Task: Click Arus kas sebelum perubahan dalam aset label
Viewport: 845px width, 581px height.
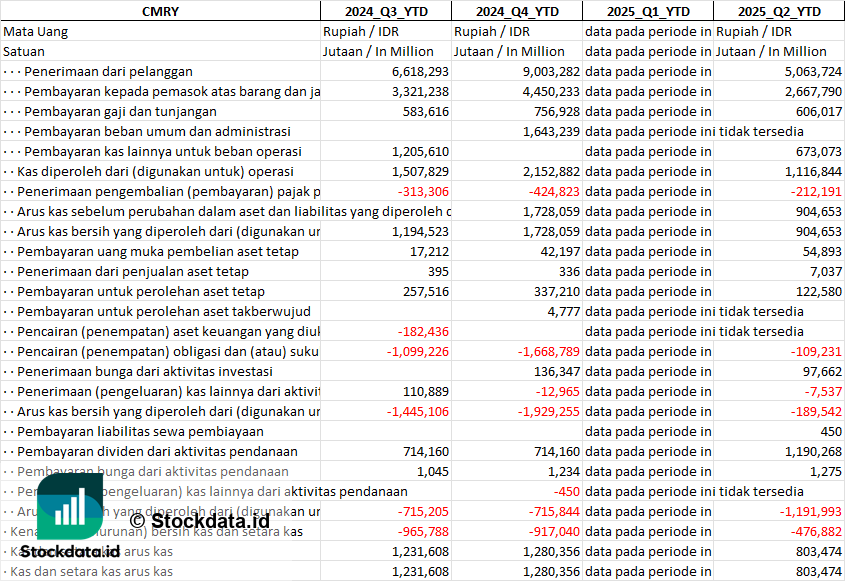Action: pos(234,211)
